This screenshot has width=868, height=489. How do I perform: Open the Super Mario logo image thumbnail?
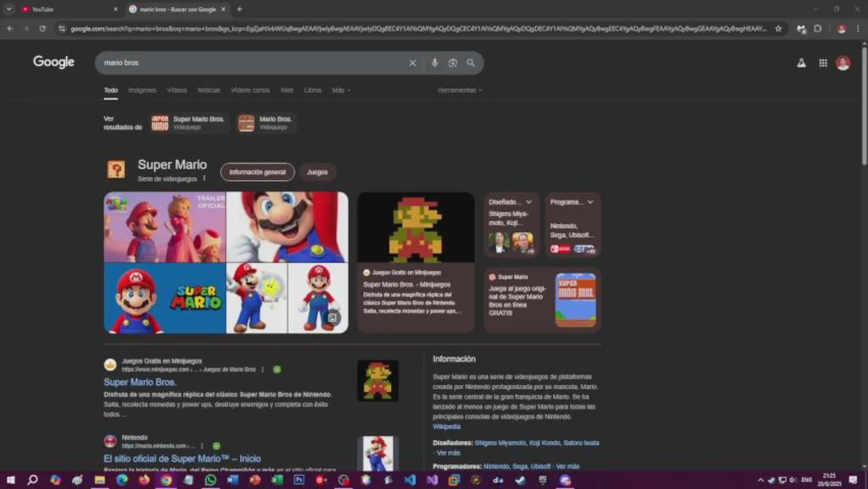(x=164, y=298)
